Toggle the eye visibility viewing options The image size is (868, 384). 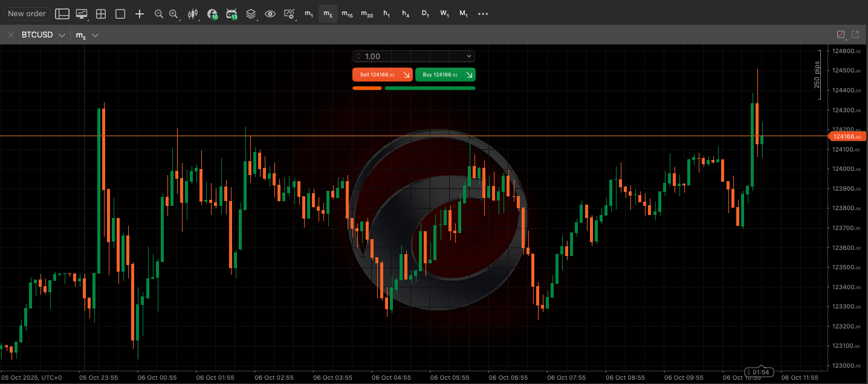(270, 13)
